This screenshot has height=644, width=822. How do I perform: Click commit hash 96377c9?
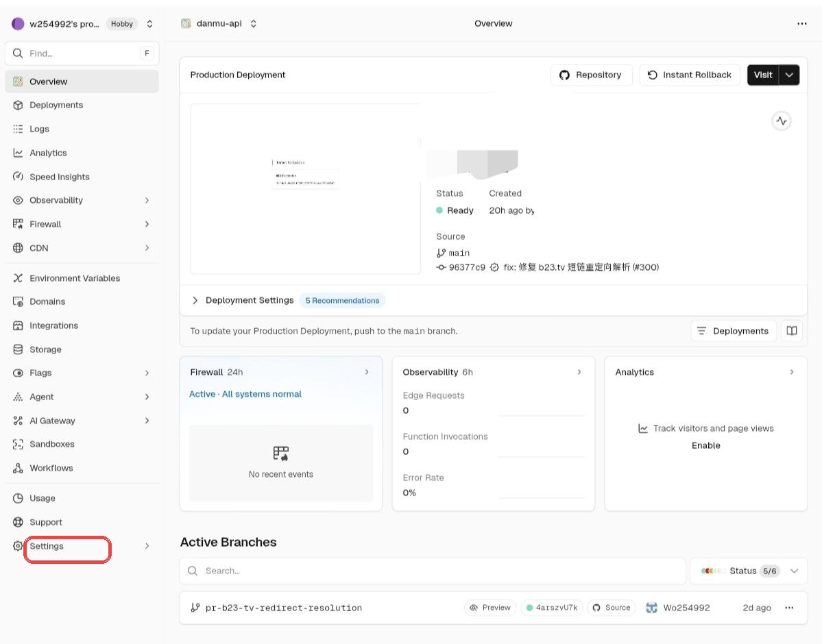point(467,267)
